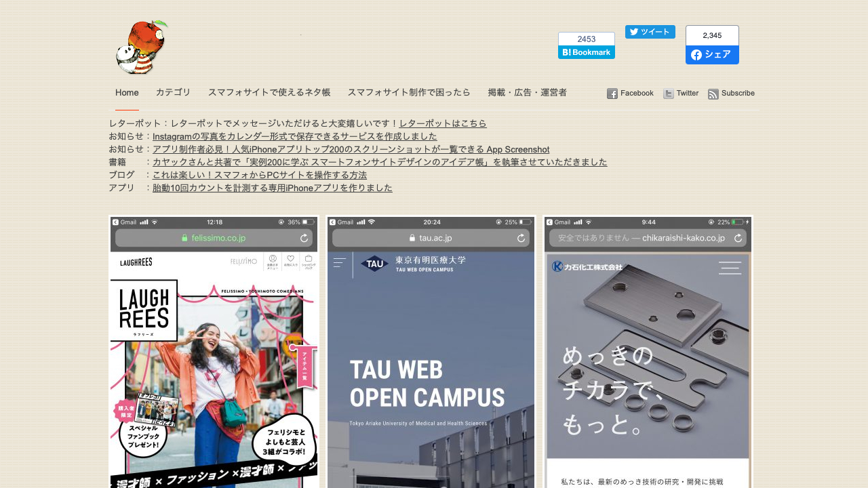Open the shopping bag icon on the Felissimo screenshot

click(x=309, y=258)
